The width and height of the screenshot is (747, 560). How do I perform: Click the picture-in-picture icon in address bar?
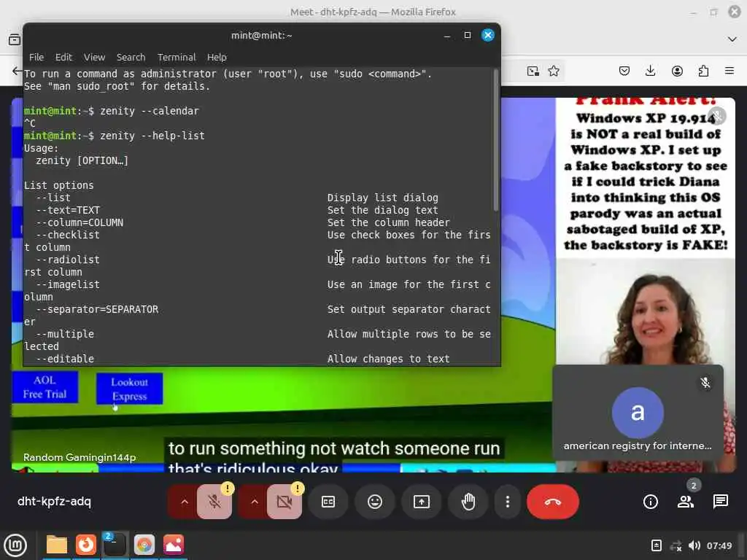point(533,71)
